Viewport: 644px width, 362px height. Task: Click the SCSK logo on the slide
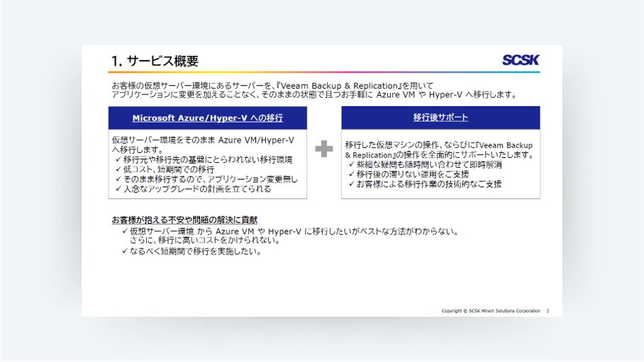pyautogui.click(x=521, y=60)
